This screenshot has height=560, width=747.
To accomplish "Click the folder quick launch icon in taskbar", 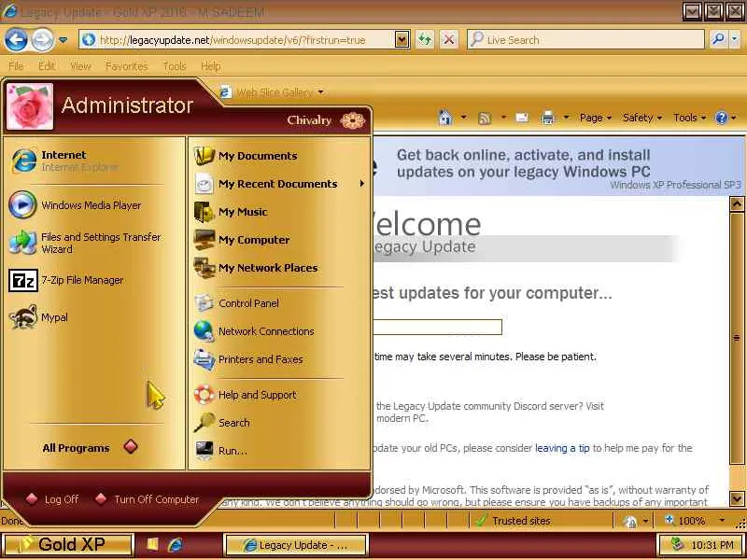I will pyautogui.click(x=152, y=545).
